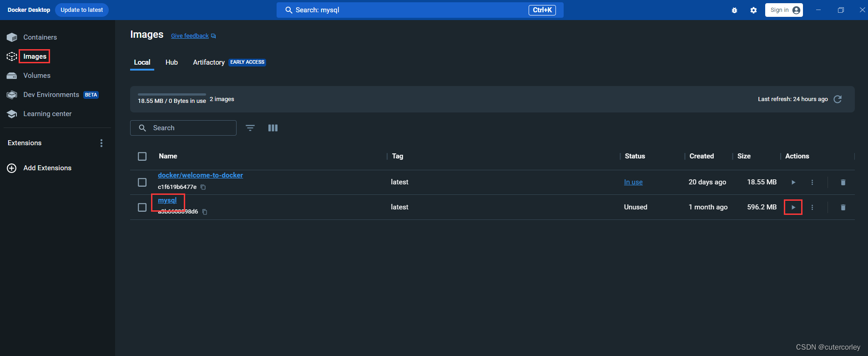The image size is (868, 356).
Task: Click the images Search field
Action: pos(183,128)
